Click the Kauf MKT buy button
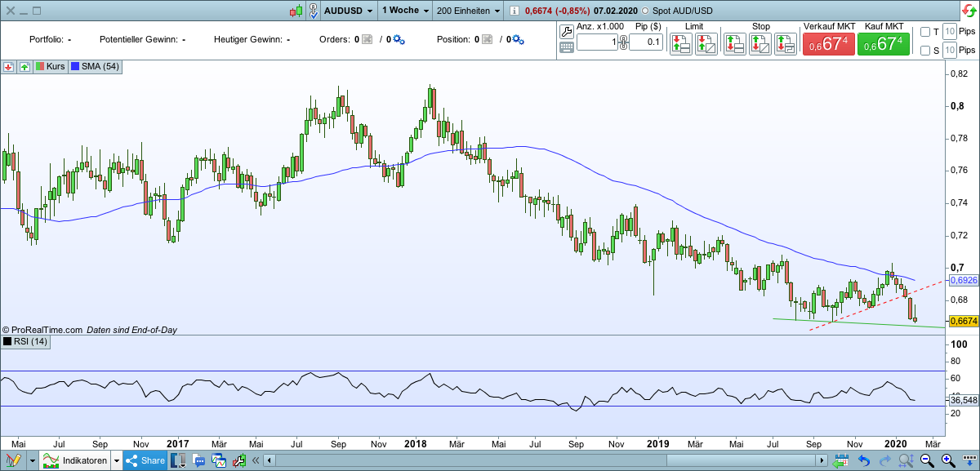This screenshot has height=471, width=980. [884, 45]
